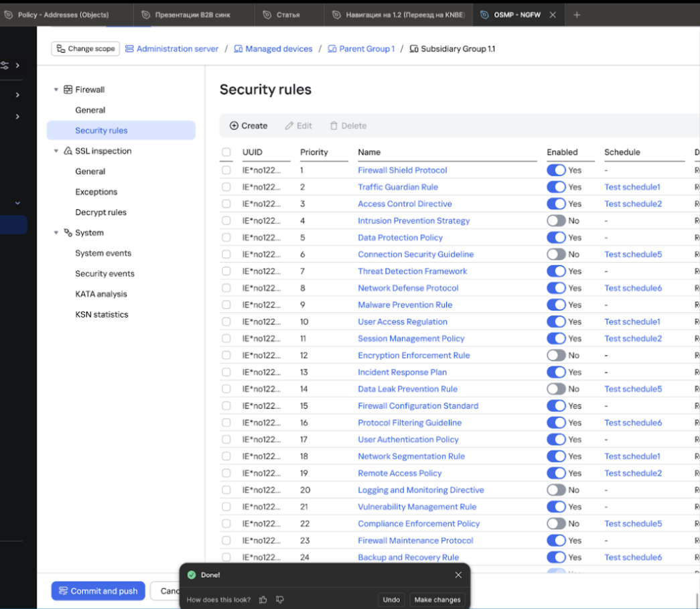Select checkbox for Traffic Guardian Rule row
Viewport: 700px width, 609px height.
(x=226, y=187)
